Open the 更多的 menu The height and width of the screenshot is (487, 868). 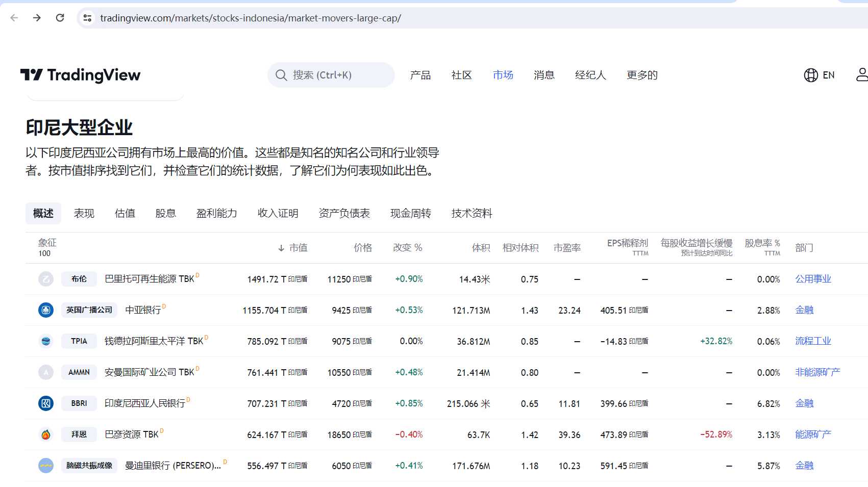pyautogui.click(x=642, y=75)
